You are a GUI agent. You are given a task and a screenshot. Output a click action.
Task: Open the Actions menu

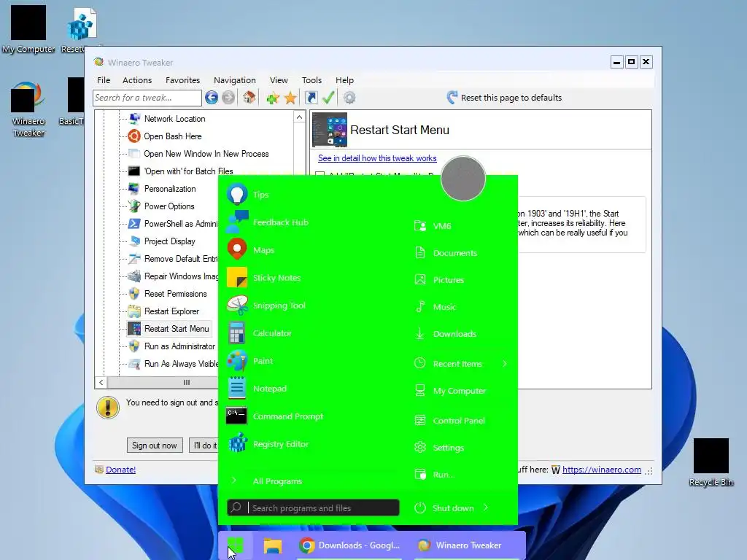pos(137,80)
